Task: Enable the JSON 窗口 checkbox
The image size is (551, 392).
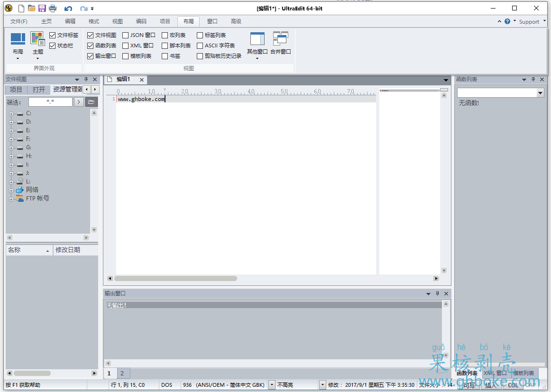Action: 126,35
